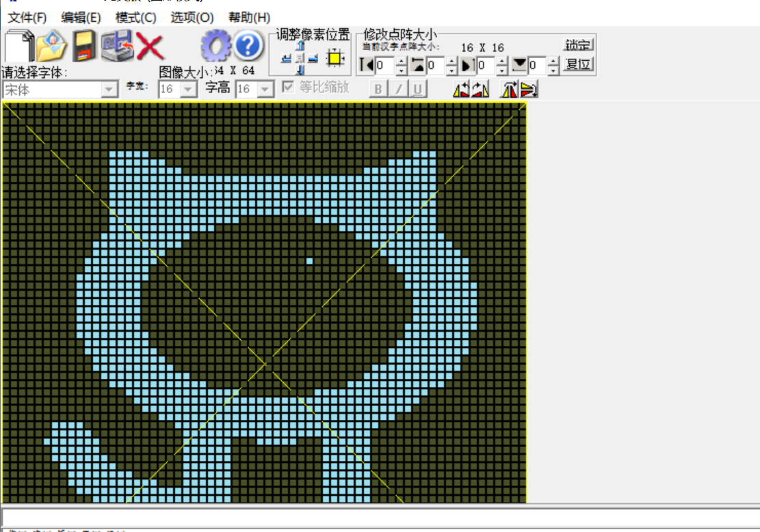The height and width of the screenshot is (532, 760).
Task: Toggle Bold (B) font style
Action: (378, 89)
